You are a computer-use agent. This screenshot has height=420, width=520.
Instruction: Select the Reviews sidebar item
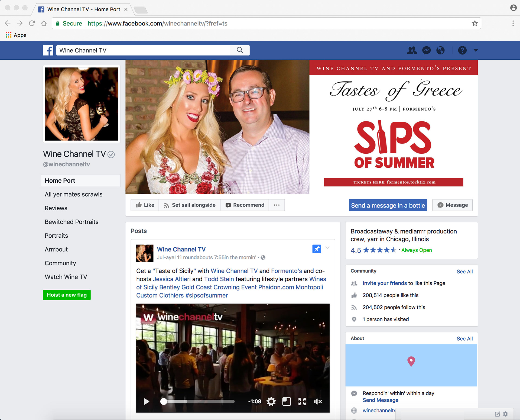point(56,208)
